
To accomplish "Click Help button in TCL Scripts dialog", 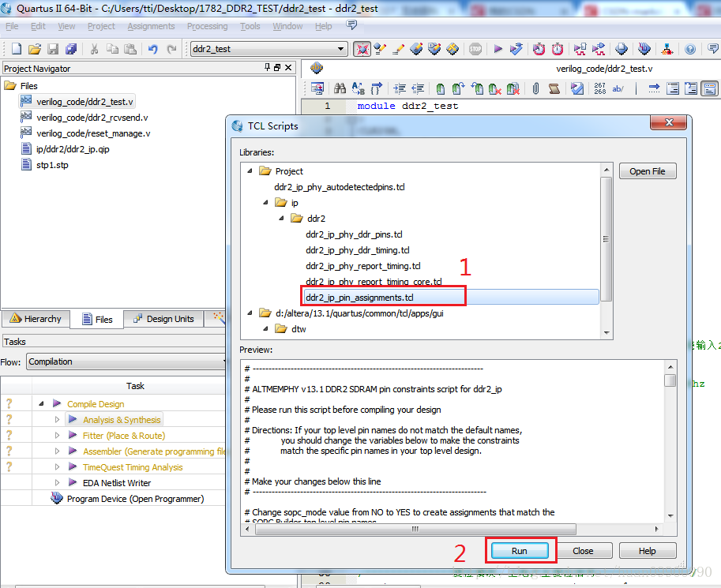I will click(647, 551).
